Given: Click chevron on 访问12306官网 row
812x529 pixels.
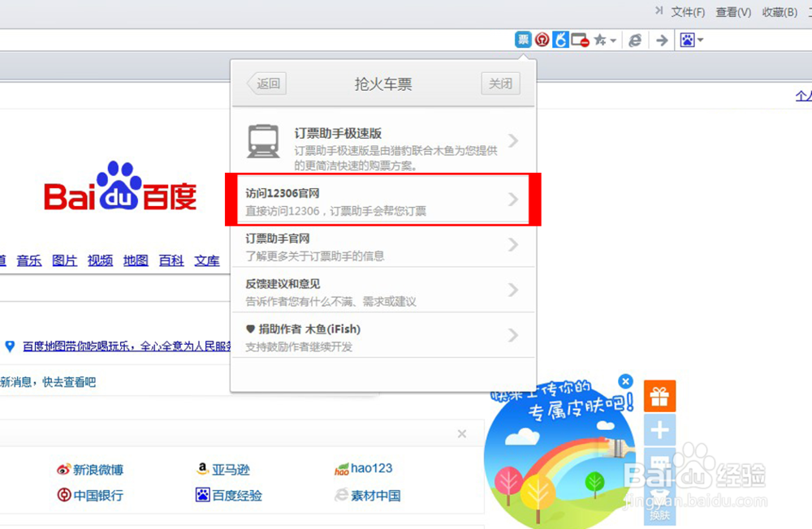Looking at the screenshot, I should point(512,200).
